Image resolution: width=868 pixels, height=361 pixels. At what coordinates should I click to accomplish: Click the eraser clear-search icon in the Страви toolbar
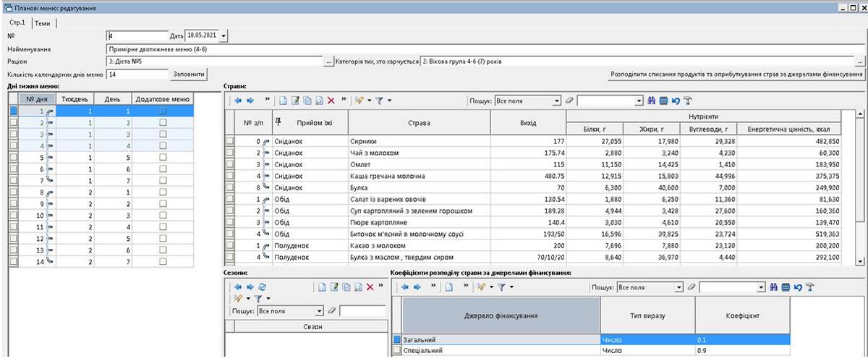pos(569,101)
